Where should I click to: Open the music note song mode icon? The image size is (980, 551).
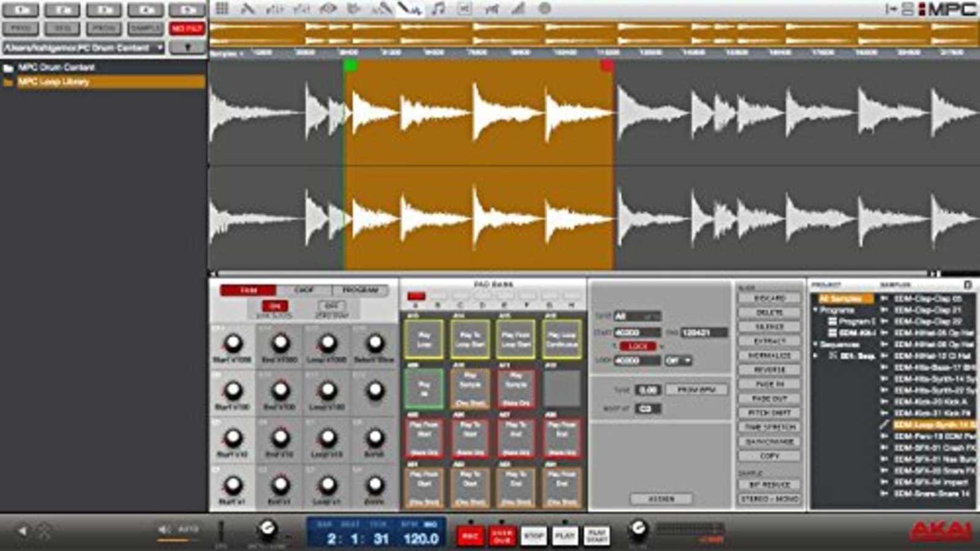(x=438, y=9)
